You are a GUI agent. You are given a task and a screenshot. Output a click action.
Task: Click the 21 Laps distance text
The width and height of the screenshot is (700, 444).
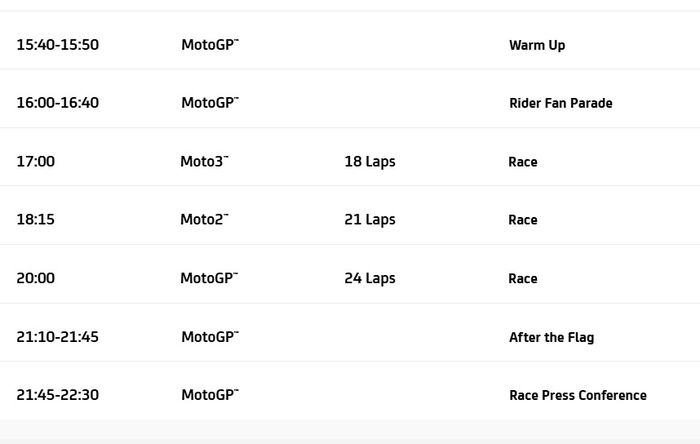(370, 220)
